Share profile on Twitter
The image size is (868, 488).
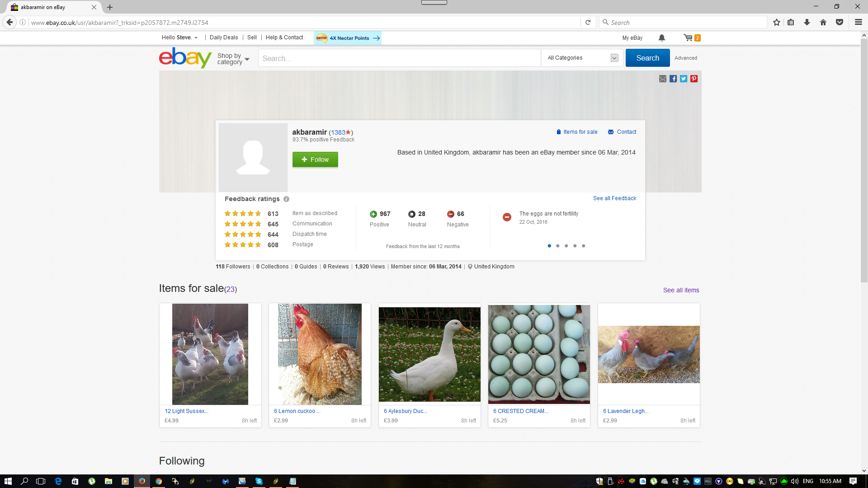(x=684, y=79)
